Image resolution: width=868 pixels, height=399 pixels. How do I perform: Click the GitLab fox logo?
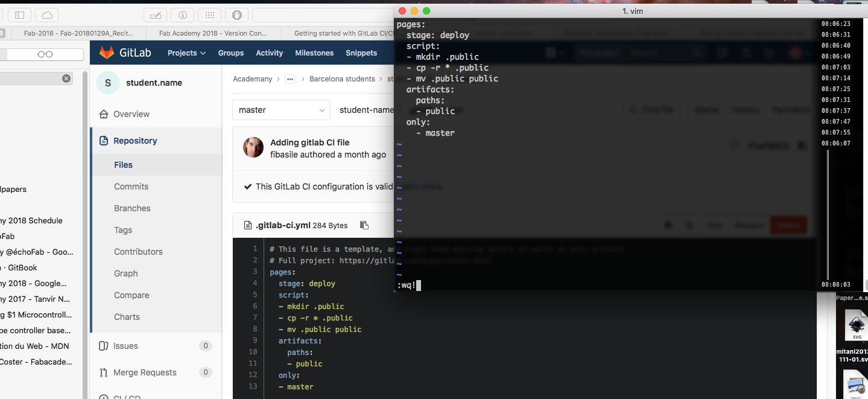pos(107,53)
